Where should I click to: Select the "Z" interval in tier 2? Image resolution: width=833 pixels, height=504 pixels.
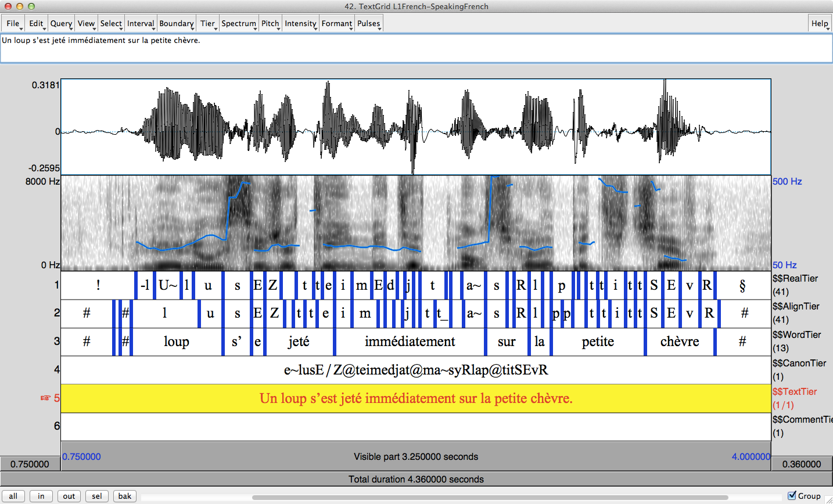(x=274, y=314)
